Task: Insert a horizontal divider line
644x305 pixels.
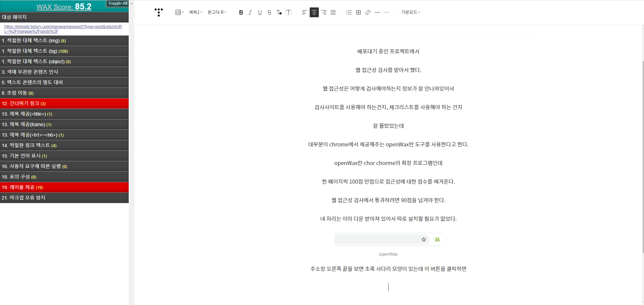Action: pos(378,13)
